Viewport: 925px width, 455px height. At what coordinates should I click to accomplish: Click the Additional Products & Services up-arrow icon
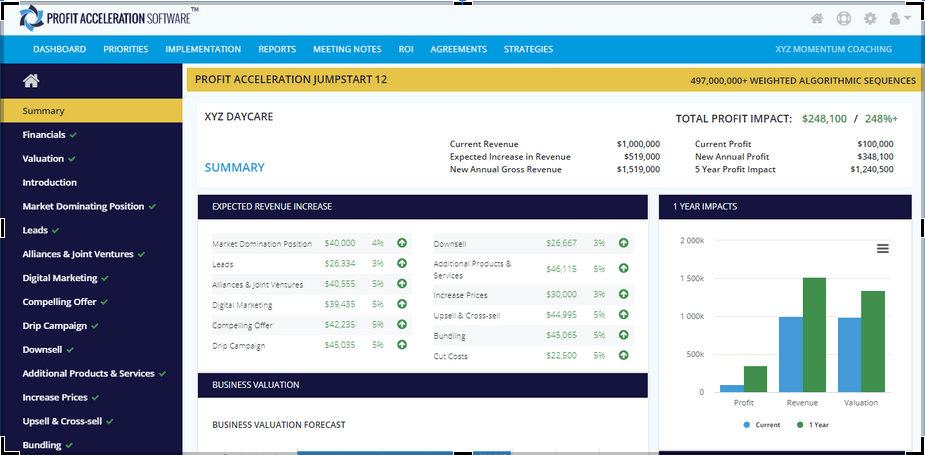point(623,268)
